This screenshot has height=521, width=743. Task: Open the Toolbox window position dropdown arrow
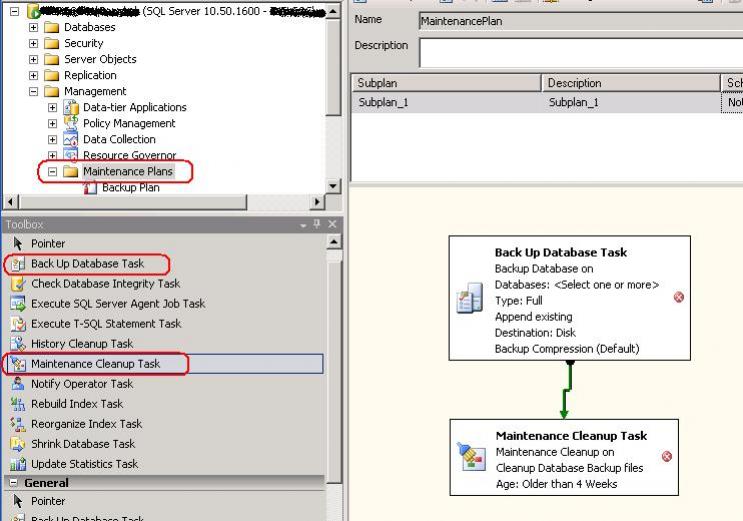(303, 226)
